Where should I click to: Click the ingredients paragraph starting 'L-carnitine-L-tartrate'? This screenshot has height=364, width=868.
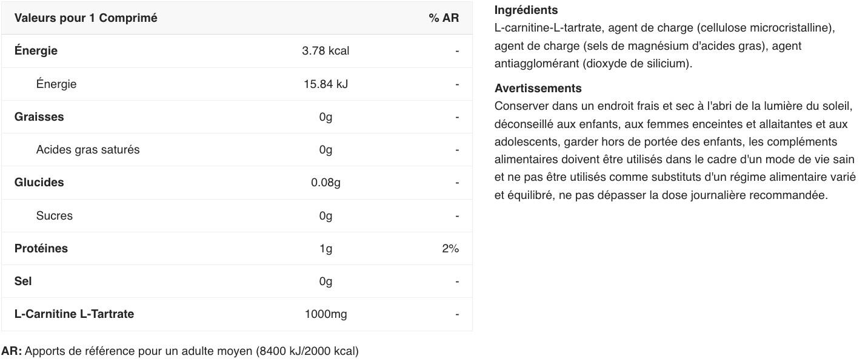click(x=664, y=45)
